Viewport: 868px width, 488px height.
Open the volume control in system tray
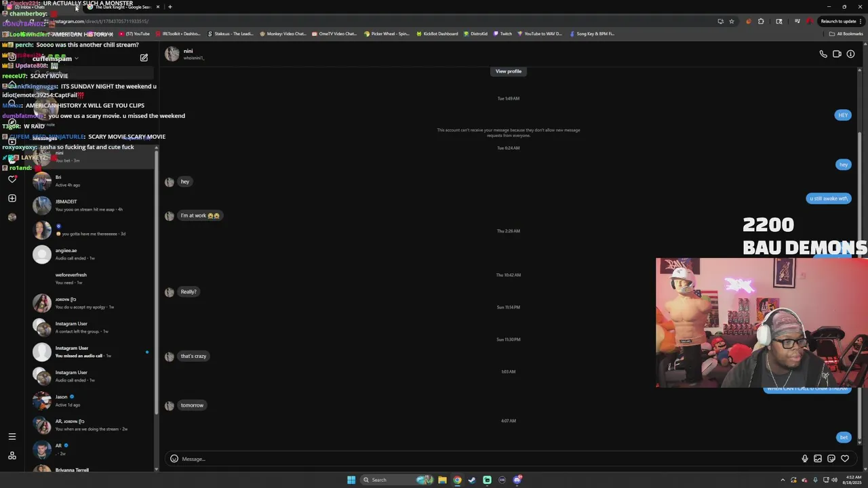[x=835, y=480]
